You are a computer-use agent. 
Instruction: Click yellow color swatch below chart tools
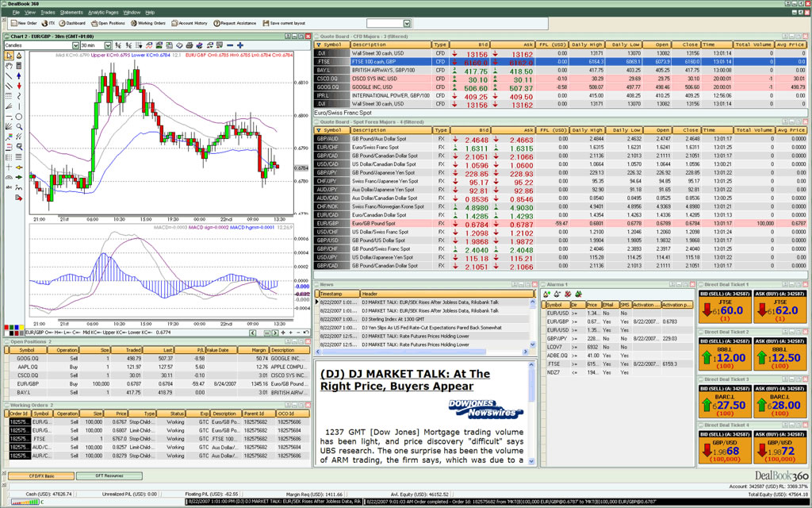[21, 327]
